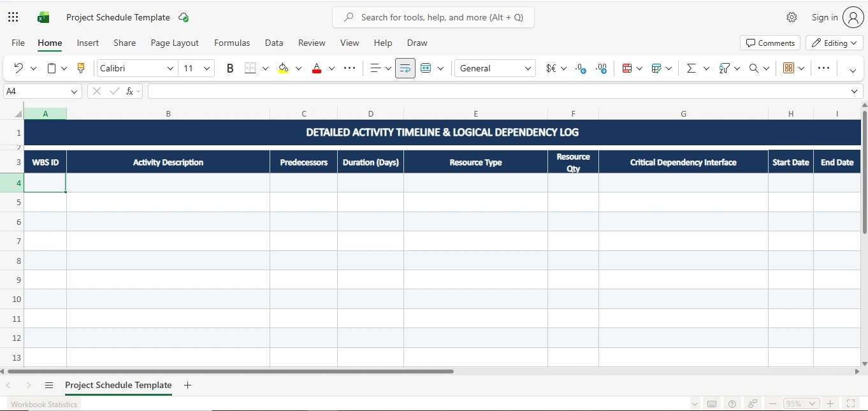Screen dimensions: 868x411
Task: Switch to the Insert tab
Action: point(88,43)
